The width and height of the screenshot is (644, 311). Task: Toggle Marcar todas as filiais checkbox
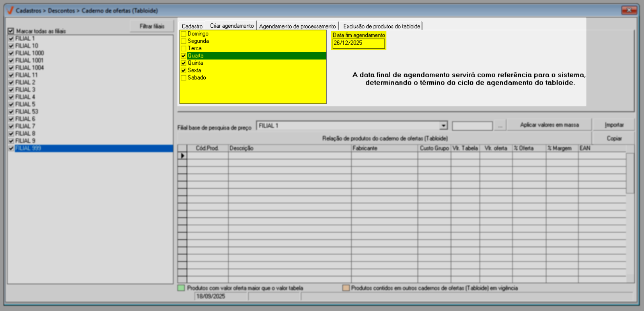pyautogui.click(x=11, y=31)
